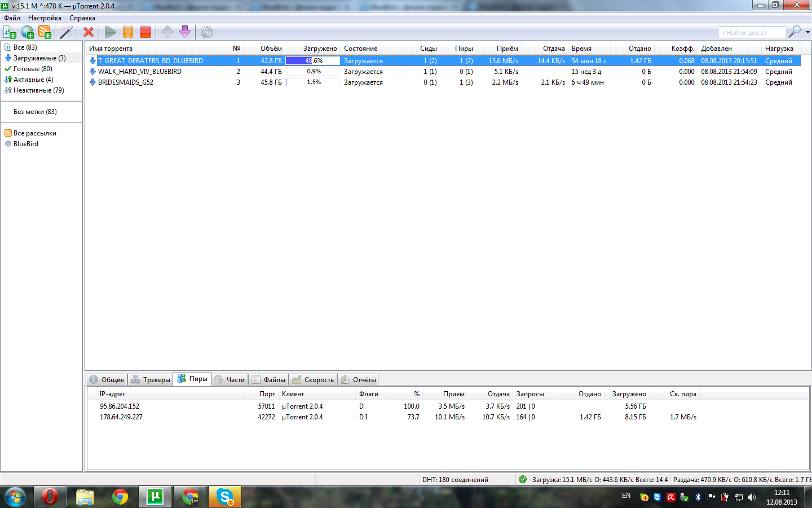Open the Create New Torrent wand icon
Image resolution: width=812 pixels, height=508 pixels.
pos(67,32)
